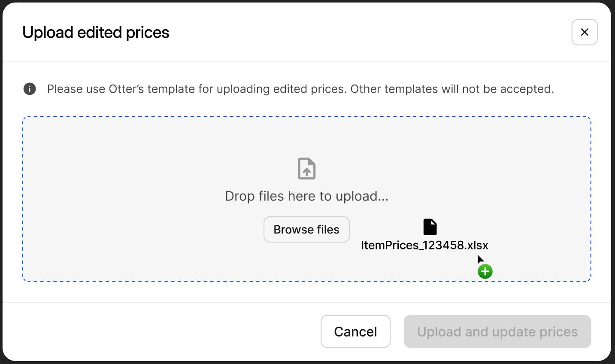The width and height of the screenshot is (615, 364).
Task: Click the green plus badge
Action: [x=485, y=271]
